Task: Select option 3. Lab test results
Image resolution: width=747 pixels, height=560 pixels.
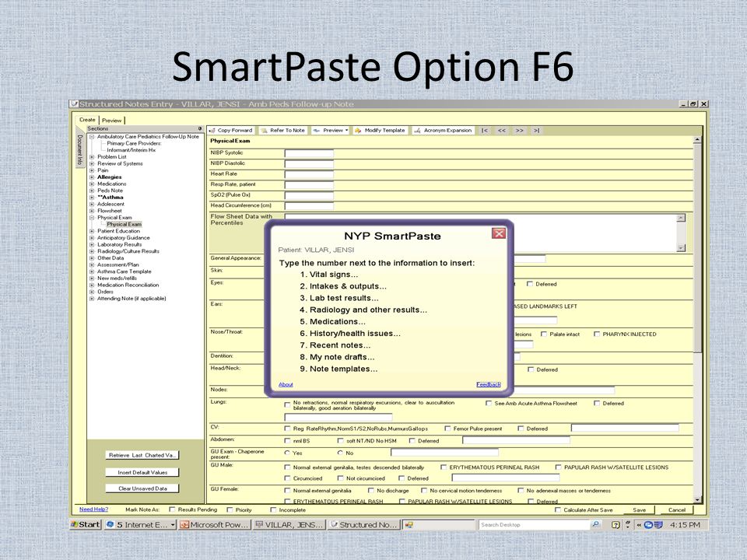Action: [339, 298]
